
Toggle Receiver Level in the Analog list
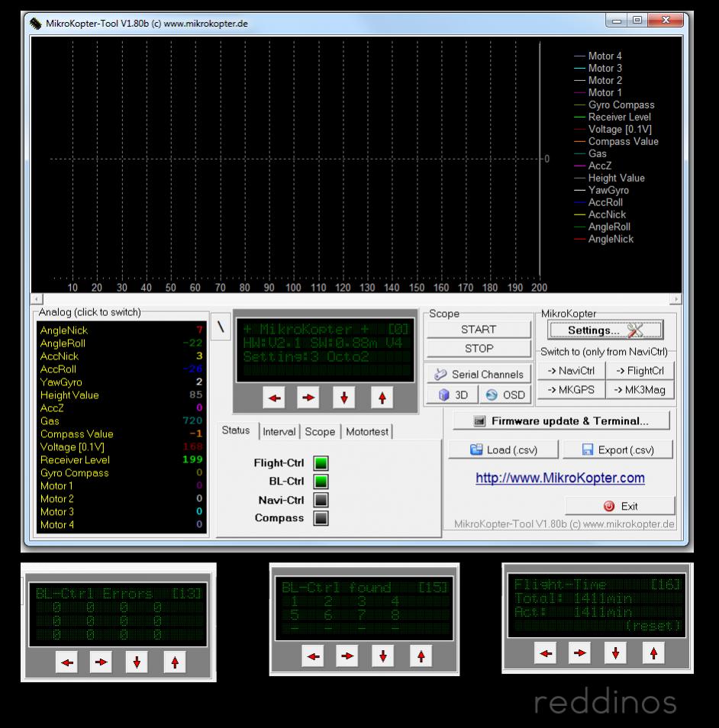tap(75, 460)
